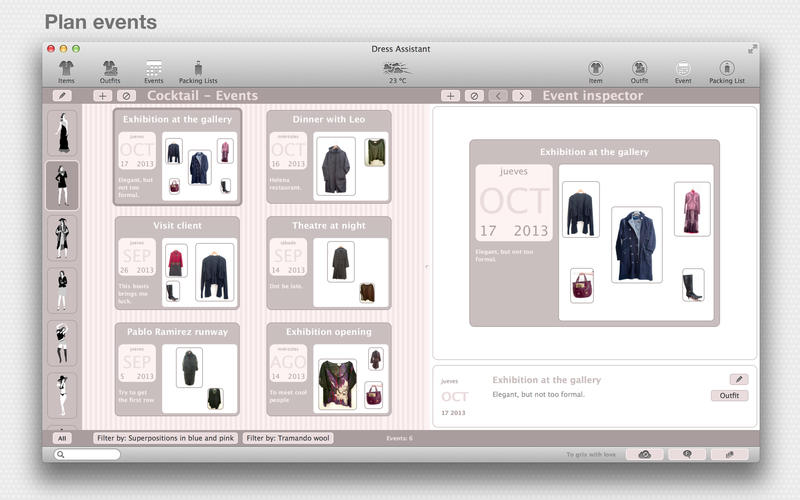Add a new event in Cocktail Events list

(103, 96)
